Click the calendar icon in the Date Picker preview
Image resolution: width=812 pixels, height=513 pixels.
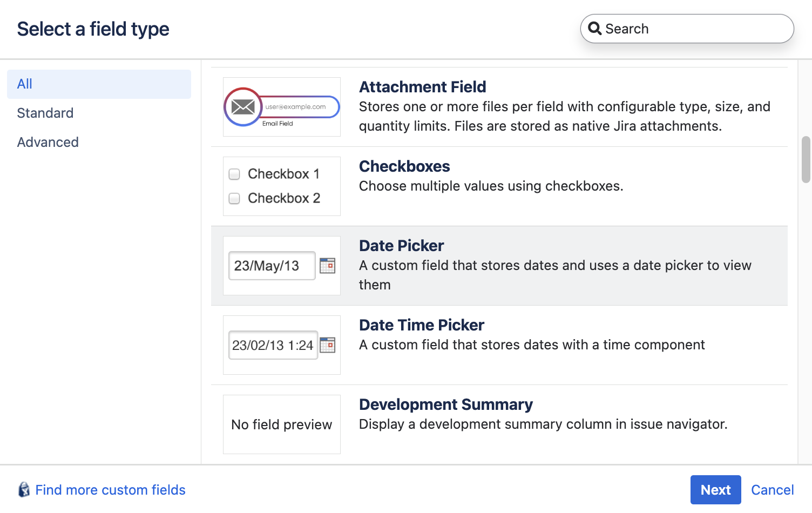[x=327, y=265]
